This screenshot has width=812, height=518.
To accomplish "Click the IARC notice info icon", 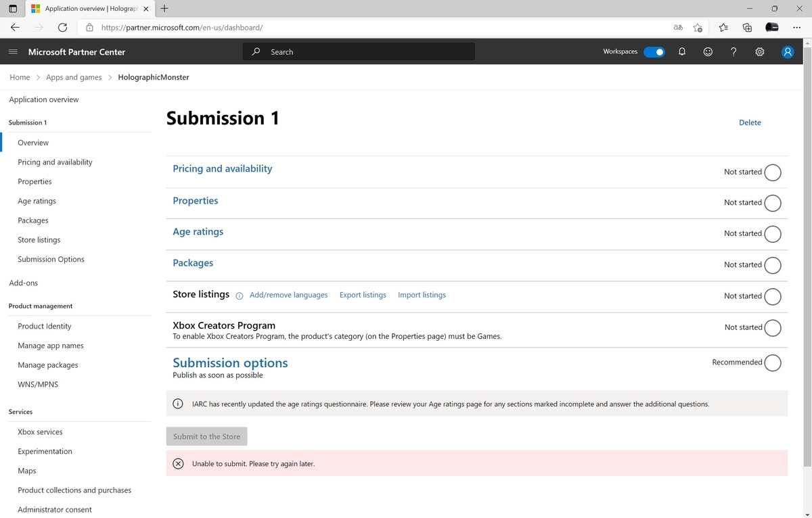I will tap(178, 404).
